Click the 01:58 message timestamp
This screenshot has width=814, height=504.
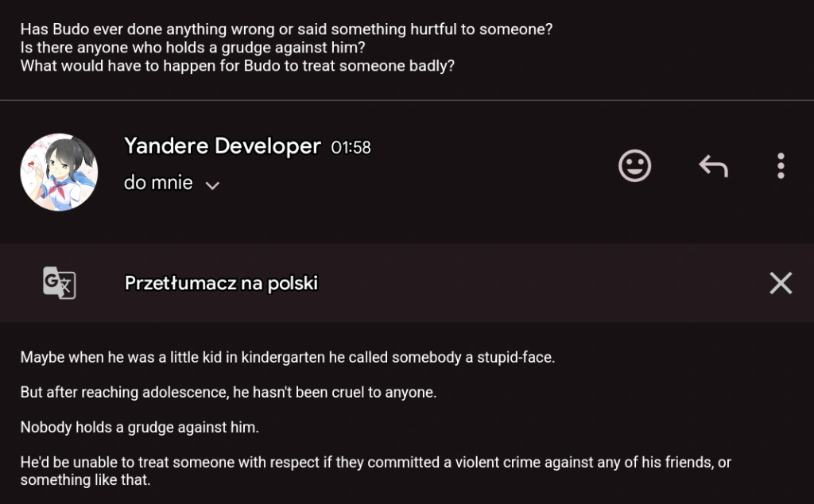click(x=351, y=147)
